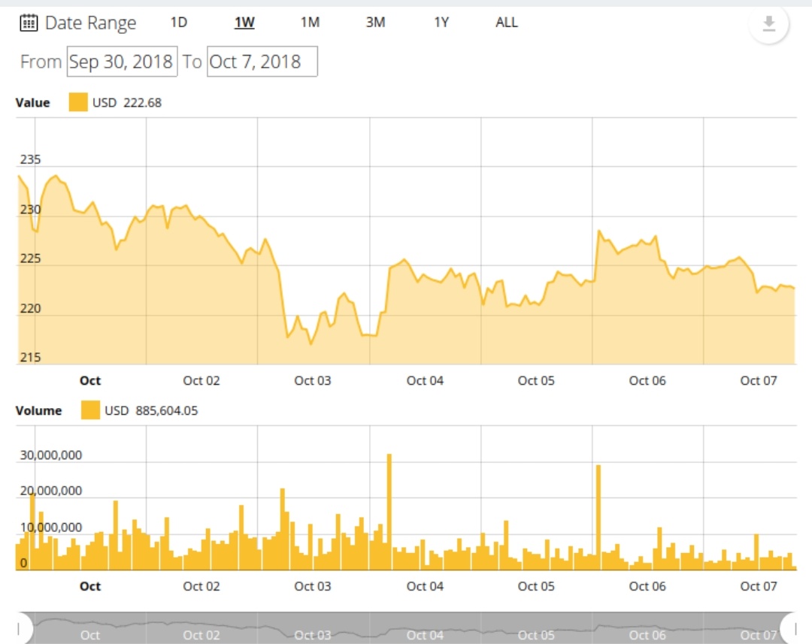Click 'Oct 03' label under value chart
The width and height of the screenshot is (812, 644).
[x=312, y=380]
